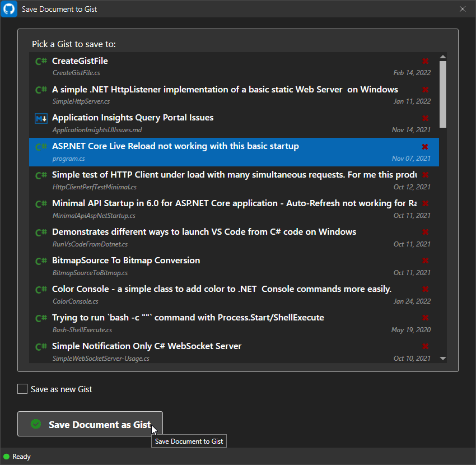Click file name CreateGistFile.cs
Viewport: 476px width, 465px height.
76,73
